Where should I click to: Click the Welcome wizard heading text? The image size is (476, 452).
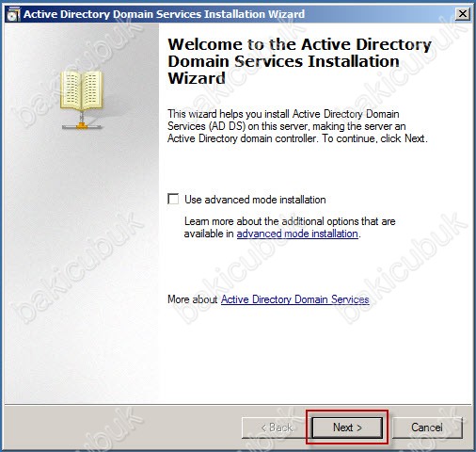[299, 61]
